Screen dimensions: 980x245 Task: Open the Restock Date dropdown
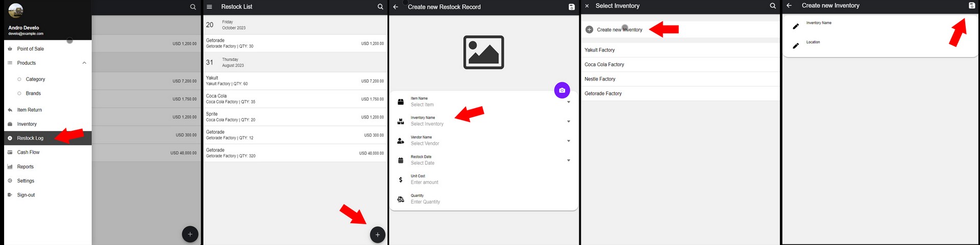pyautogui.click(x=569, y=160)
